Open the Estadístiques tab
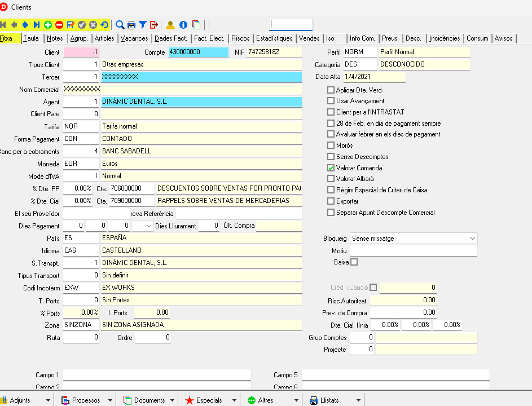 274,38
